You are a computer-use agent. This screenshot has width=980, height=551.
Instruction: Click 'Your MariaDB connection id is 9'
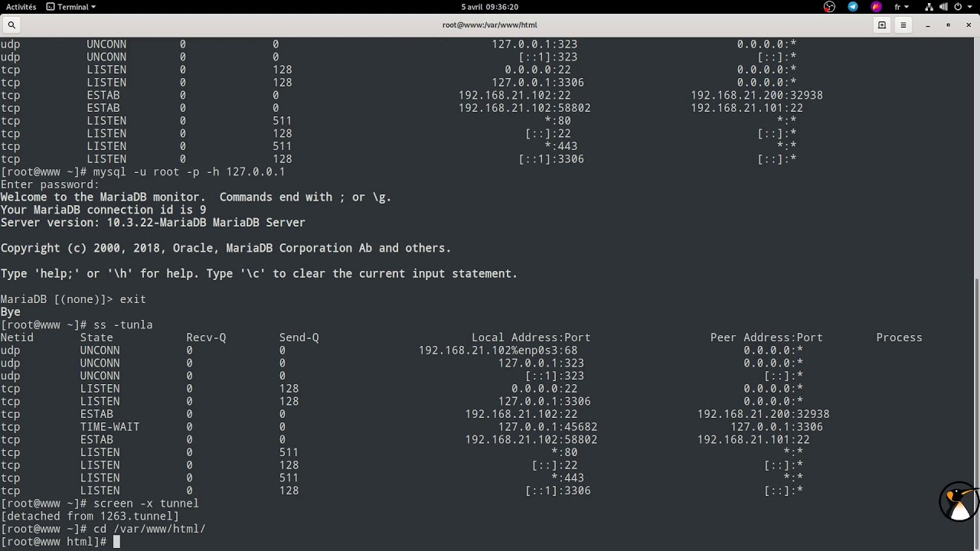[103, 210]
